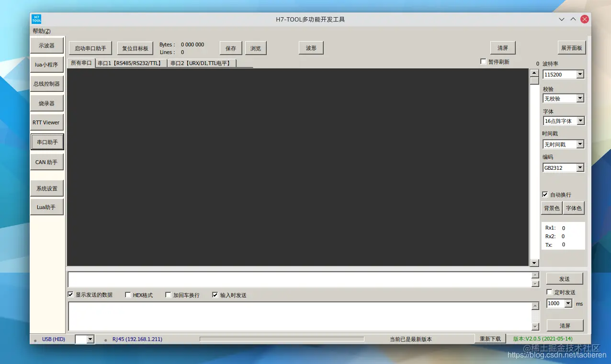611x364 pixels.
Task: Open the 波形 waveform view
Action: point(311,48)
